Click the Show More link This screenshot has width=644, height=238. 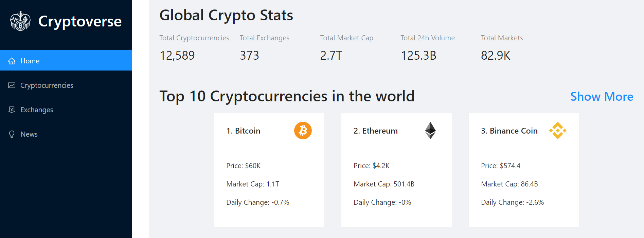[x=602, y=97]
